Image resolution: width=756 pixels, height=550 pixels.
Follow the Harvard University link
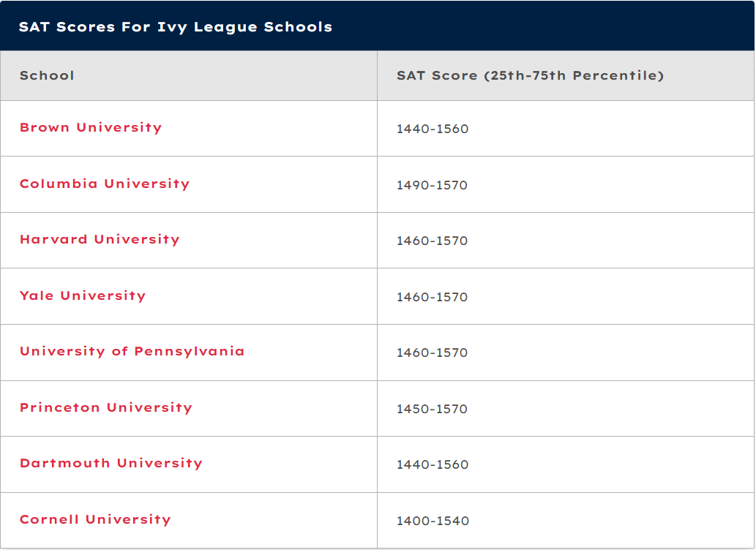point(100,239)
